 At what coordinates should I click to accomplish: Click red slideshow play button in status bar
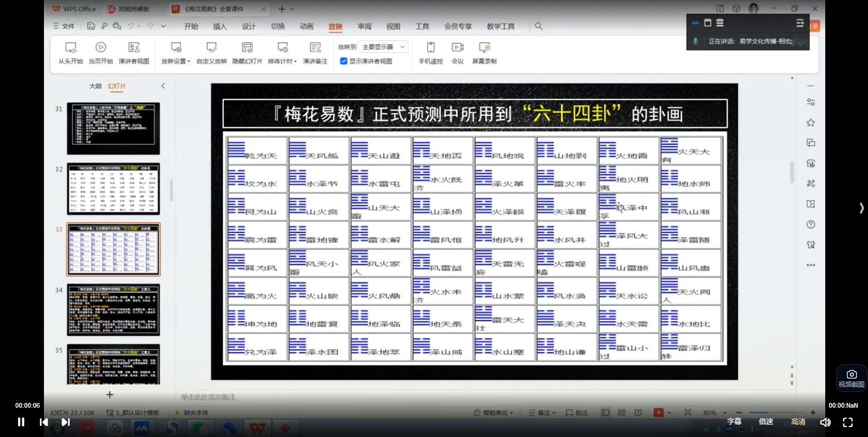[x=659, y=412]
